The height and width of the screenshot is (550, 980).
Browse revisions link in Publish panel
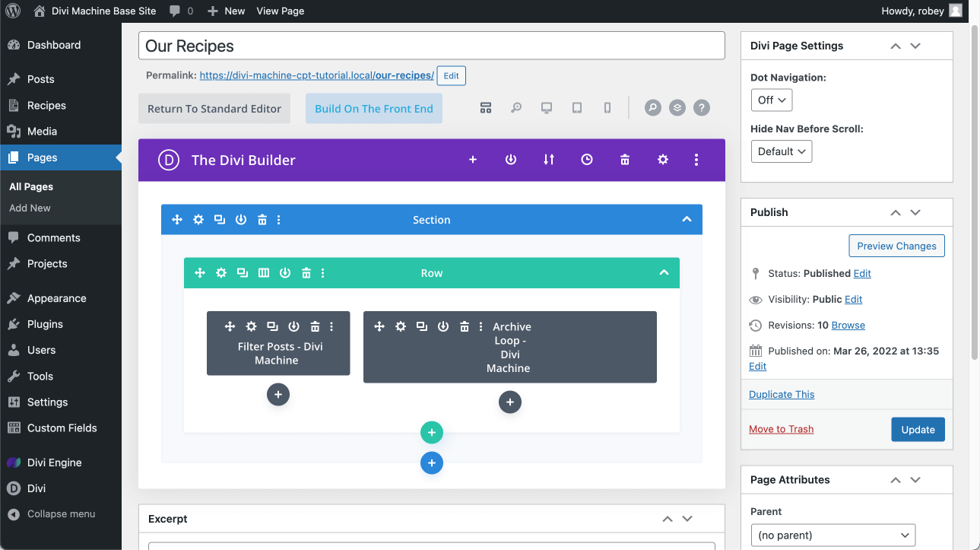pos(848,325)
